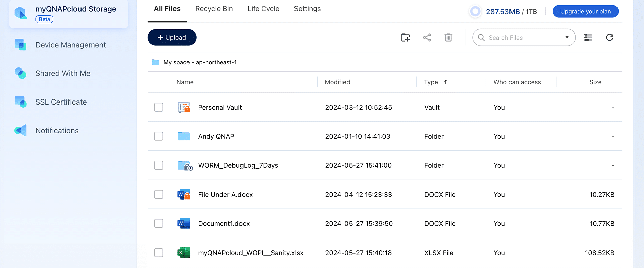Click the File Under A.docx Word icon
This screenshot has width=644, height=268.
184,195
